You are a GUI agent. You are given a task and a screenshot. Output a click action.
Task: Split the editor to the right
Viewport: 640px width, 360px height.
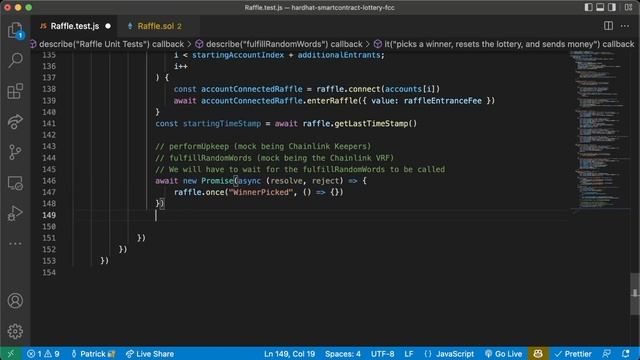tap(608, 26)
